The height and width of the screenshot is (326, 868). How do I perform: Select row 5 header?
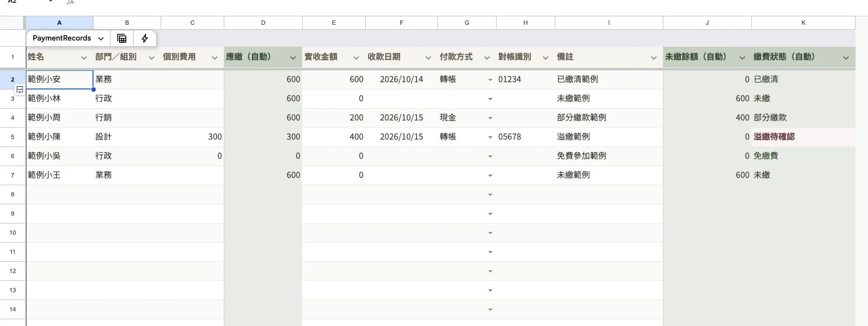click(x=12, y=137)
